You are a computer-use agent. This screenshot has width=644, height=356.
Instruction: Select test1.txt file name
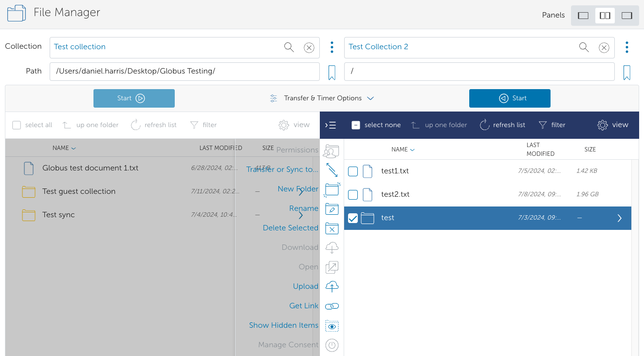pyautogui.click(x=395, y=171)
